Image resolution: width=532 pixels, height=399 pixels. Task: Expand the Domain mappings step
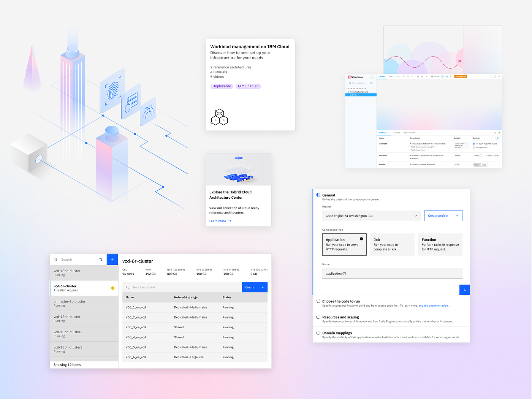(337, 333)
